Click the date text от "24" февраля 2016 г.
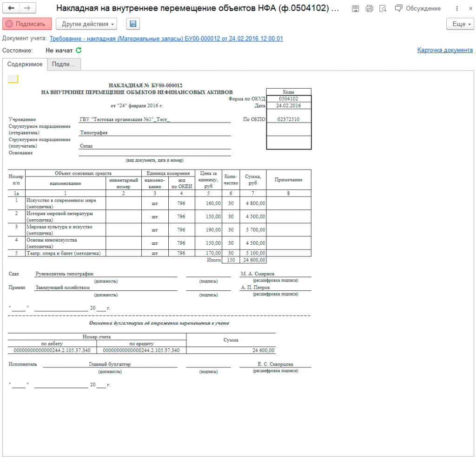Screen dimensions: 476x458 pyautogui.click(x=137, y=106)
